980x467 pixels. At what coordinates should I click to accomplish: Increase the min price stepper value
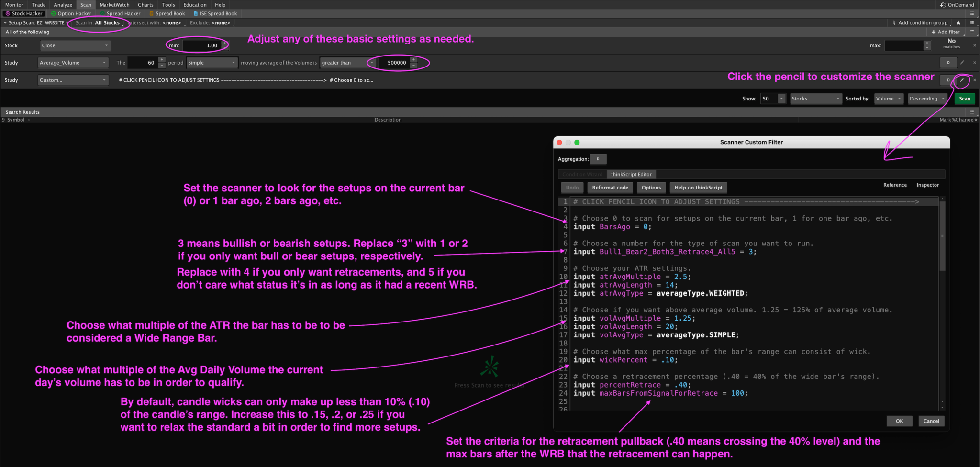(224, 43)
